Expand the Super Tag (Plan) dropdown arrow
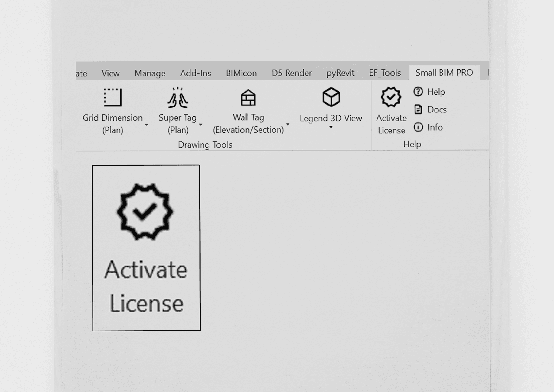554x392 pixels. (x=200, y=125)
